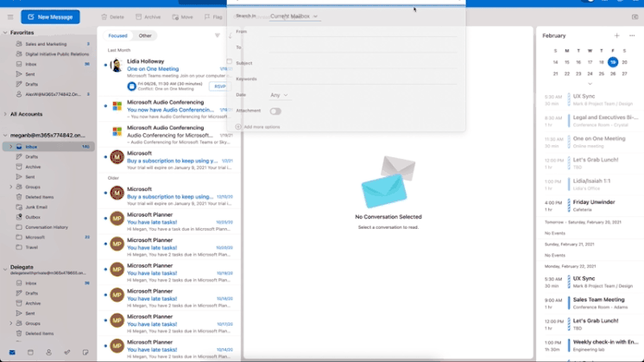Switch to the Focused tab

[x=117, y=35]
